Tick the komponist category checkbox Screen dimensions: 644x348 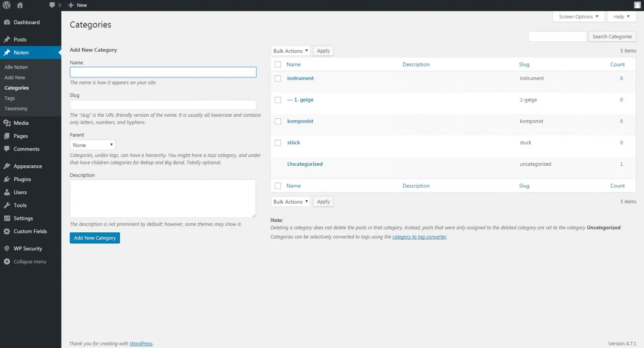tap(278, 121)
